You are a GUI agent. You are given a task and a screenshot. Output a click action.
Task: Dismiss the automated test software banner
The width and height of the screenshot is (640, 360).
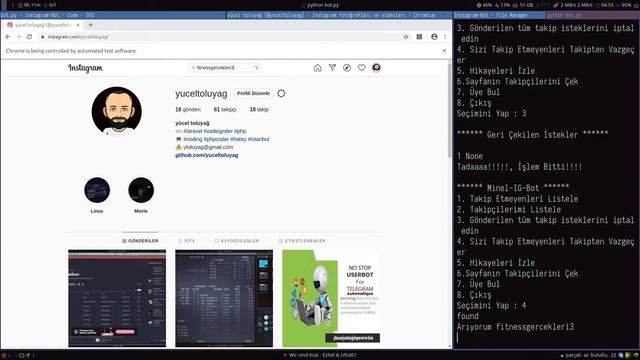point(444,51)
